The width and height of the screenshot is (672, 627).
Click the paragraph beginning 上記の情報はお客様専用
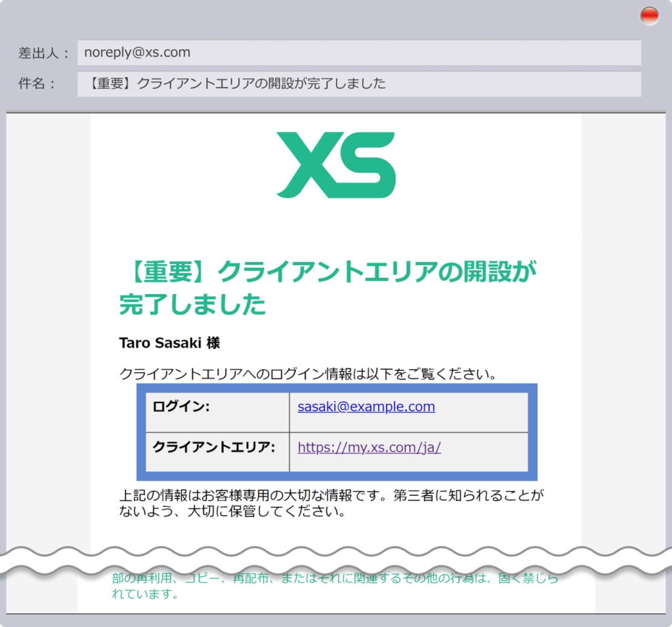[331, 504]
